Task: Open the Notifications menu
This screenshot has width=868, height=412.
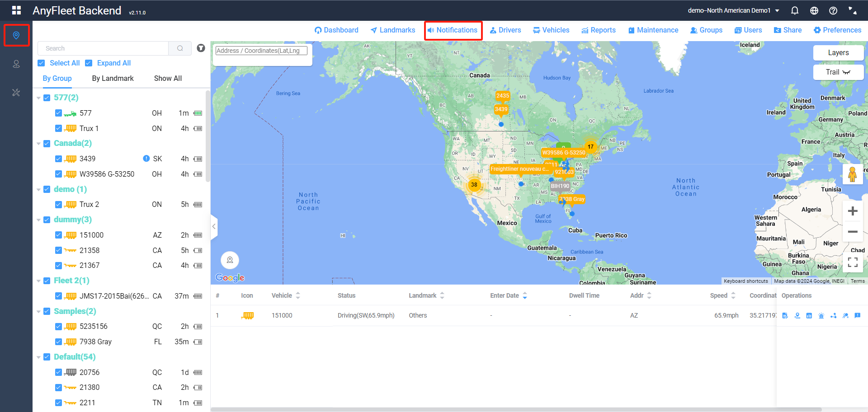Action: coord(453,30)
